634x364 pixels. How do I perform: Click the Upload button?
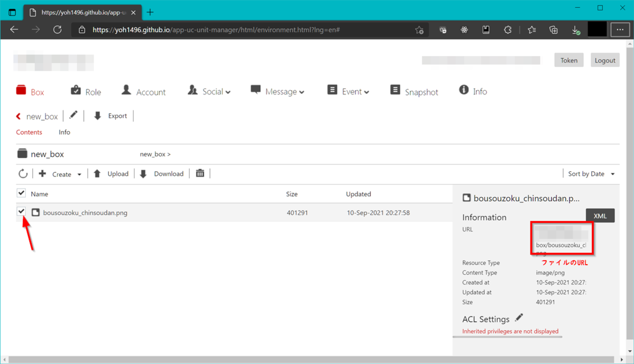coord(111,174)
